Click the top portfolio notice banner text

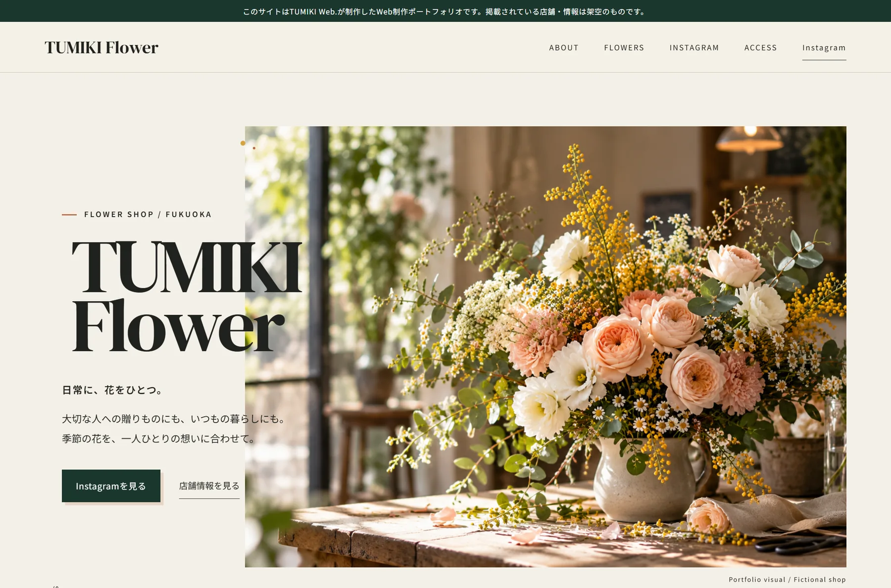tap(445, 11)
